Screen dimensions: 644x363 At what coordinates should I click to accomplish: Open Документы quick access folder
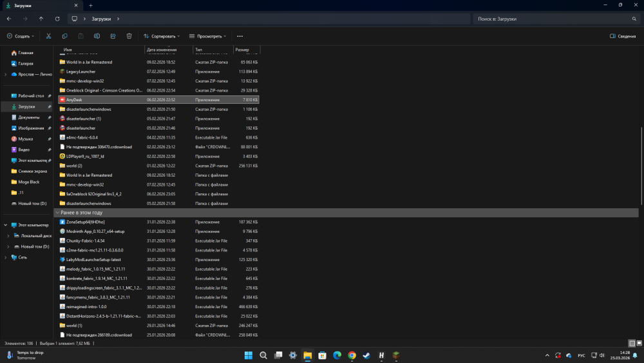tap(28, 117)
